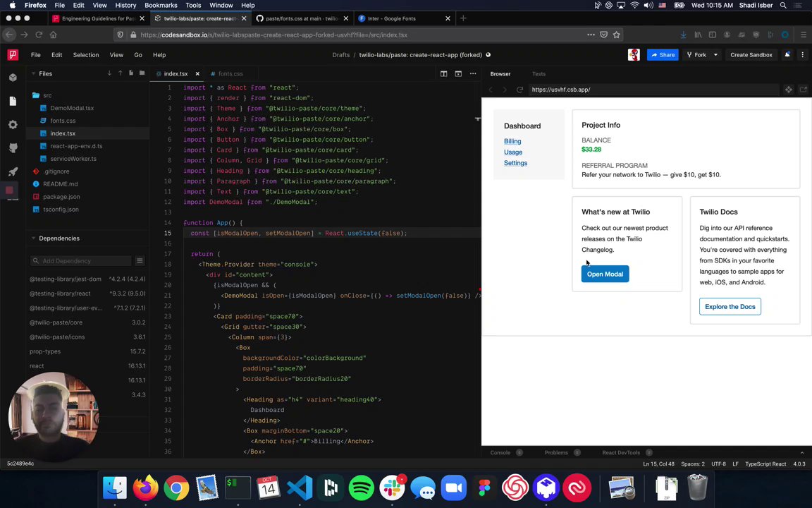Open Firefox Library icon in toolbar
The height and width of the screenshot is (508, 812).
pos(698,35)
